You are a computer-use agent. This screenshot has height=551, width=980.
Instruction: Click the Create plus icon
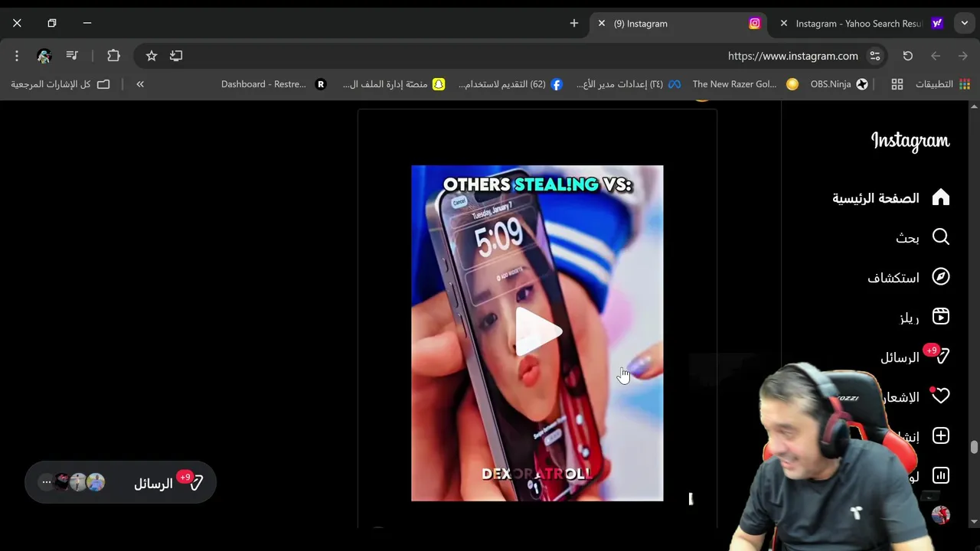940,436
